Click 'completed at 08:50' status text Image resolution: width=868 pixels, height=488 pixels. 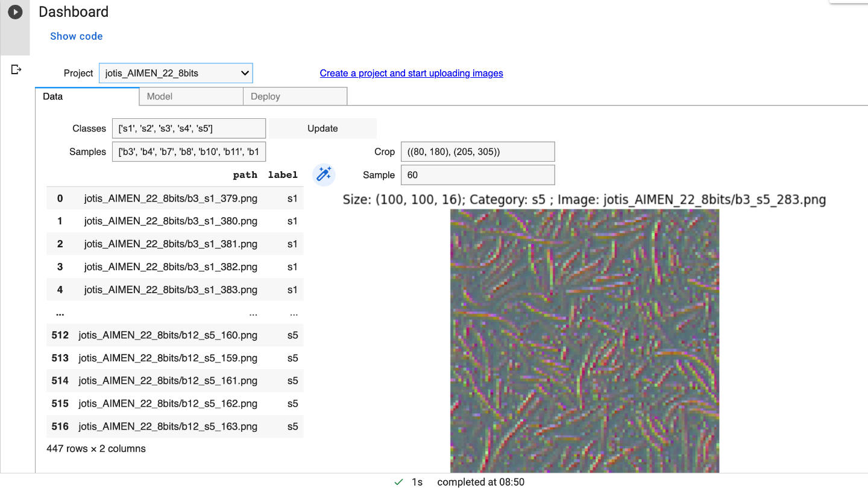point(480,482)
